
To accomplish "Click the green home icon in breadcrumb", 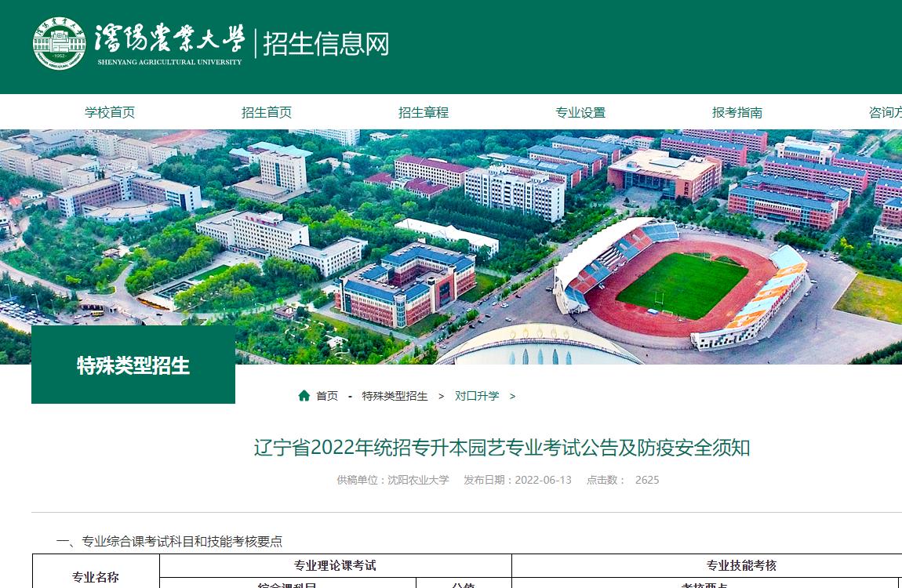I will coord(304,395).
